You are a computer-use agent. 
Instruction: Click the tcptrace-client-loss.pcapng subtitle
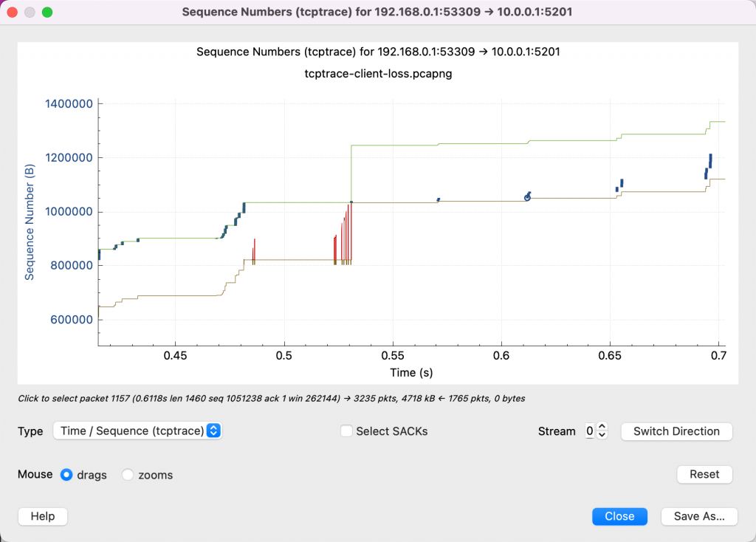click(x=378, y=74)
